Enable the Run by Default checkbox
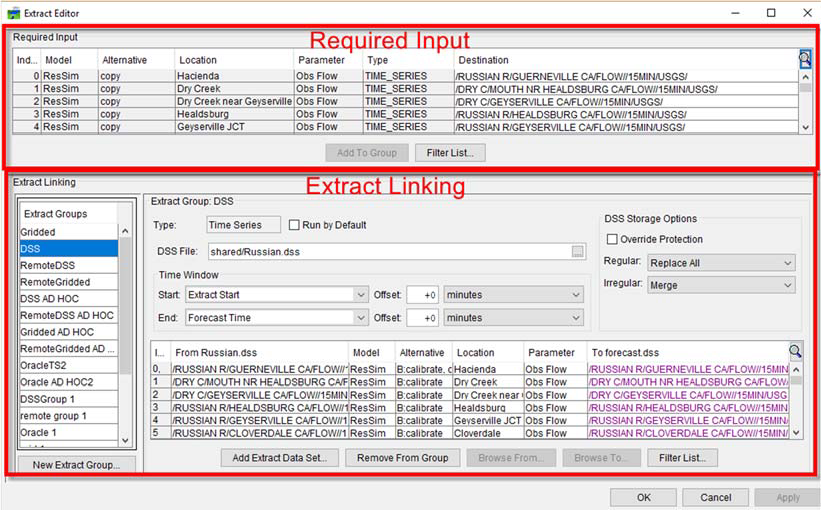 point(295,226)
